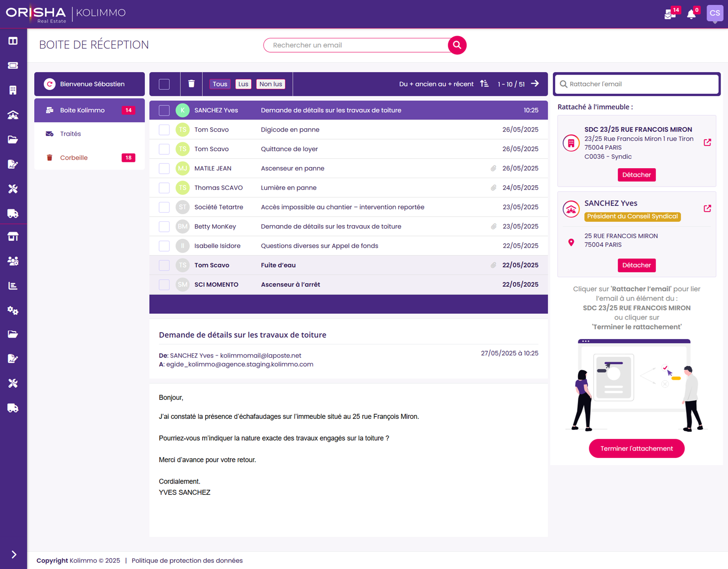
Task: Check the Digicode en panne row checkbox
Action: point(164,130)
